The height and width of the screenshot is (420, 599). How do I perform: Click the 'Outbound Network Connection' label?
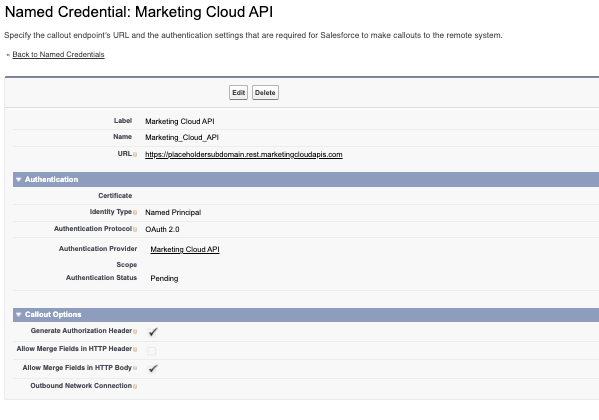81,386
